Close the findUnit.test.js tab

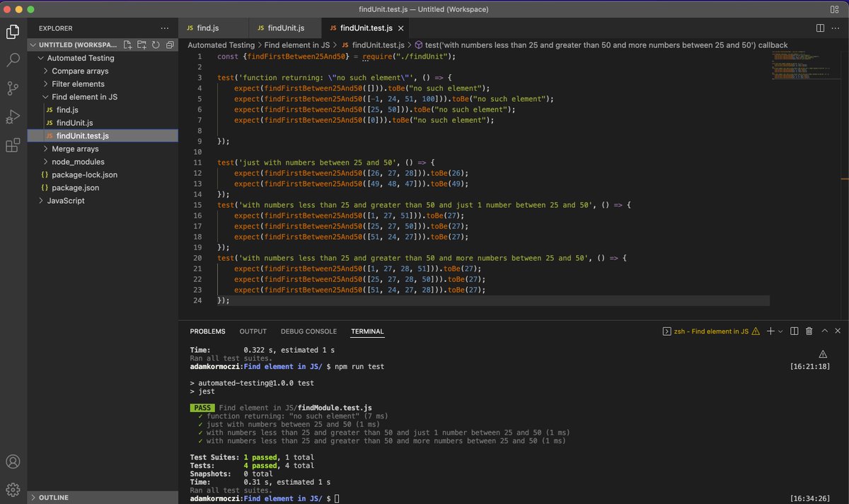click(x=401, y=28)
